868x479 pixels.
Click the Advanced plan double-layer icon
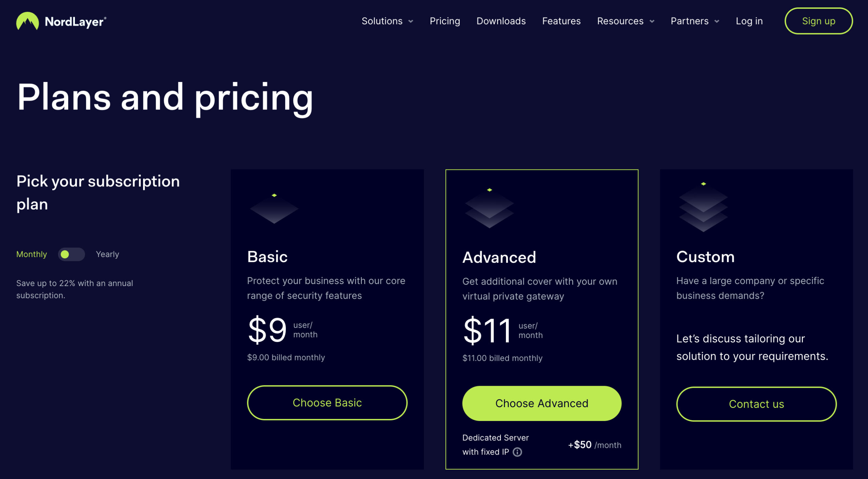pyautogui.click(x=489, y=208)
